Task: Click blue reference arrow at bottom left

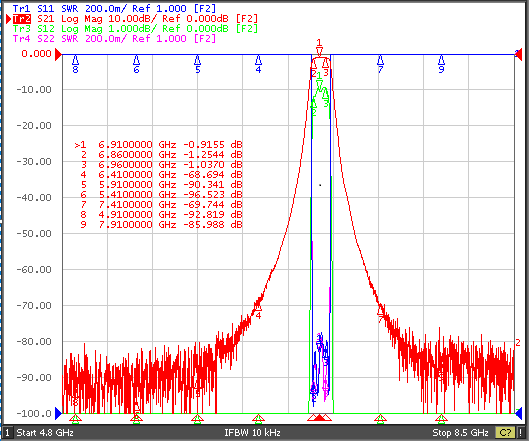Action: (x=59, y=413)
